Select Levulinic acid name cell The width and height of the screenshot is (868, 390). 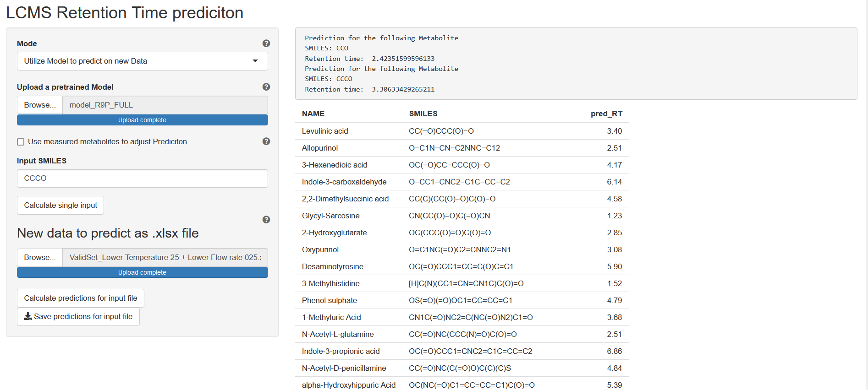tap(325, 131)
